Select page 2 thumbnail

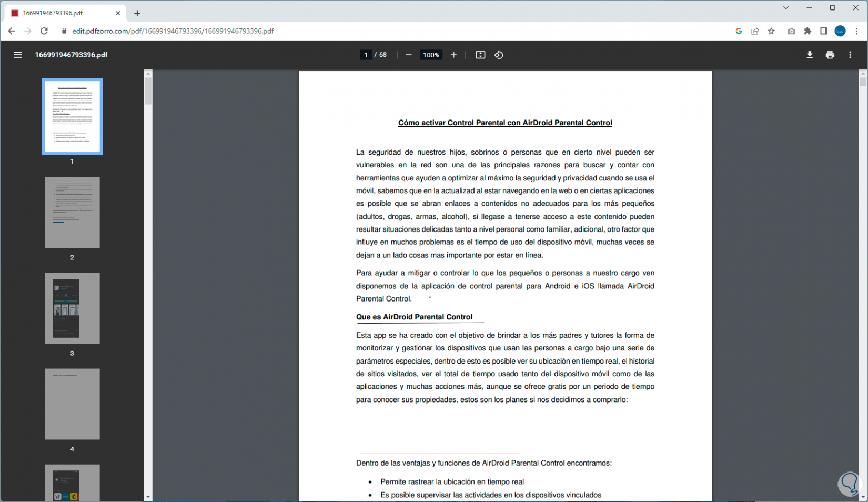(x=72, y=213)
